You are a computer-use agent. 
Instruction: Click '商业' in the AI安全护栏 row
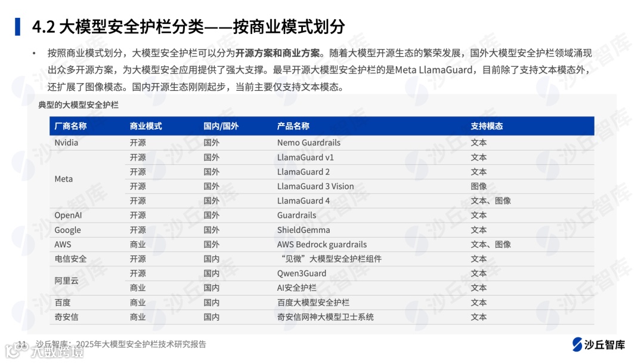pos(138,288)
